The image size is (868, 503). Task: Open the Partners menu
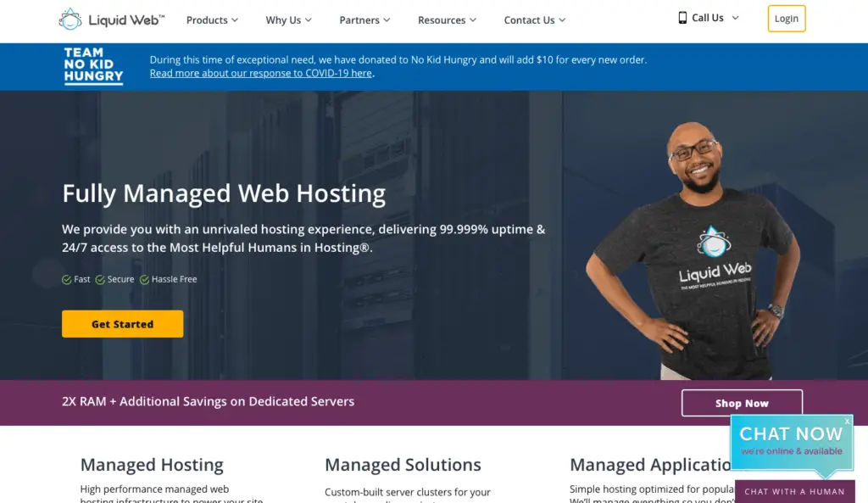point(364,20)
